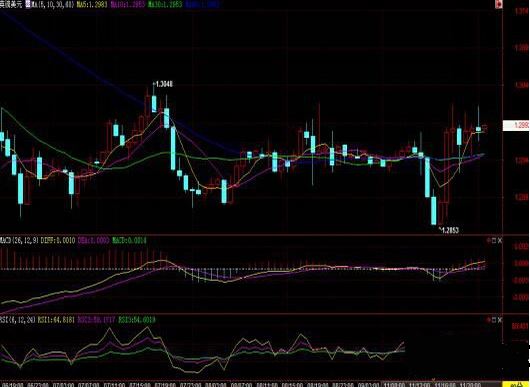Pin the RSI indicator panel
Image resolution: width=530 pixels, height=387 pixels.
coord(489,319)
